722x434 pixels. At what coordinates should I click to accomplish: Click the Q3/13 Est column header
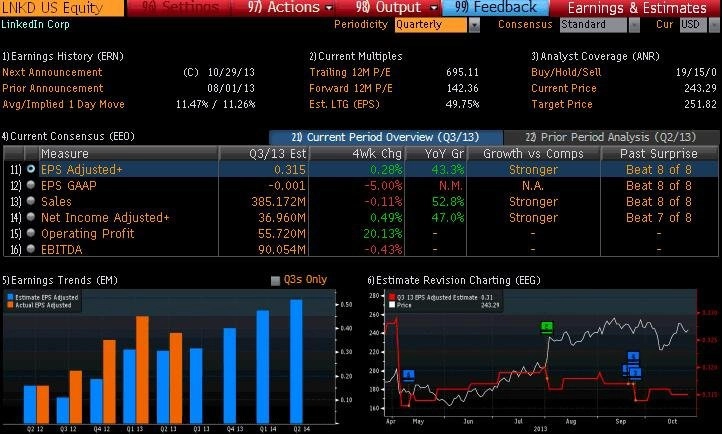pyautogui.click(x=264, y=153)
